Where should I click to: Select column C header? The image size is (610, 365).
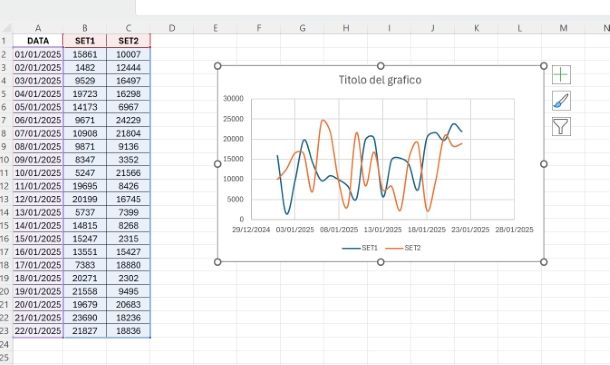pyautogui.click(x=128, y=28)
